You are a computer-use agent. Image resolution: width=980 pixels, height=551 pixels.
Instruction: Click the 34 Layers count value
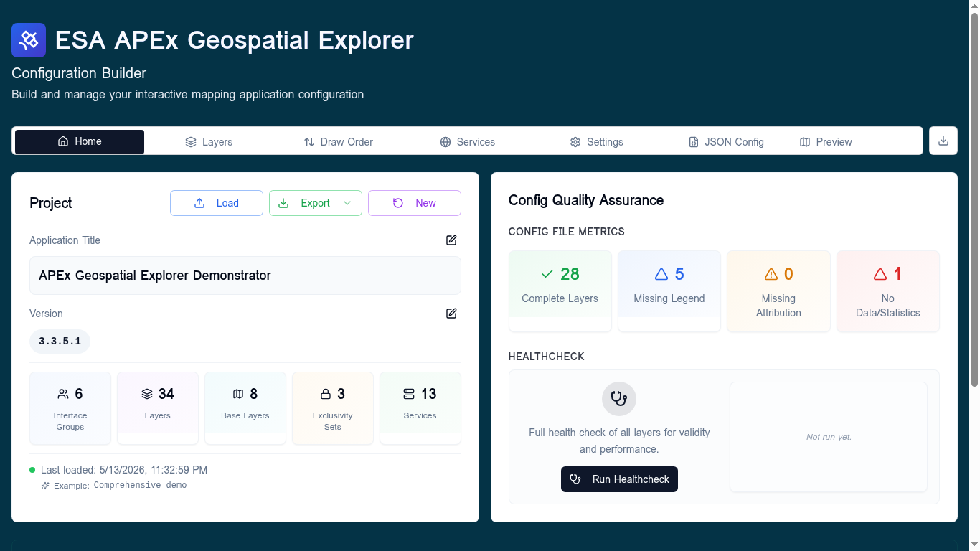(x=166, y=394)
